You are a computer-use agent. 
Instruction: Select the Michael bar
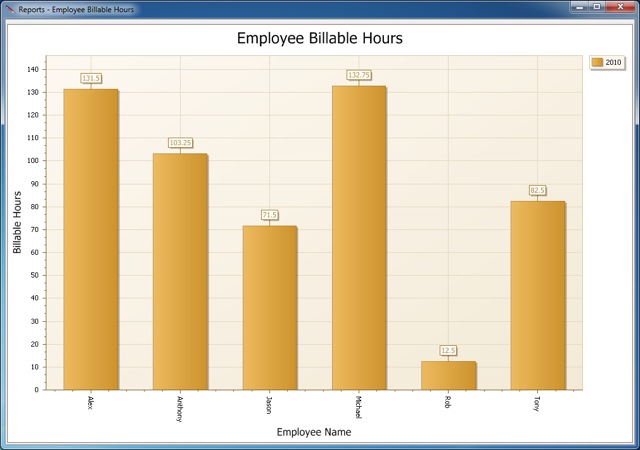(359, 238)
